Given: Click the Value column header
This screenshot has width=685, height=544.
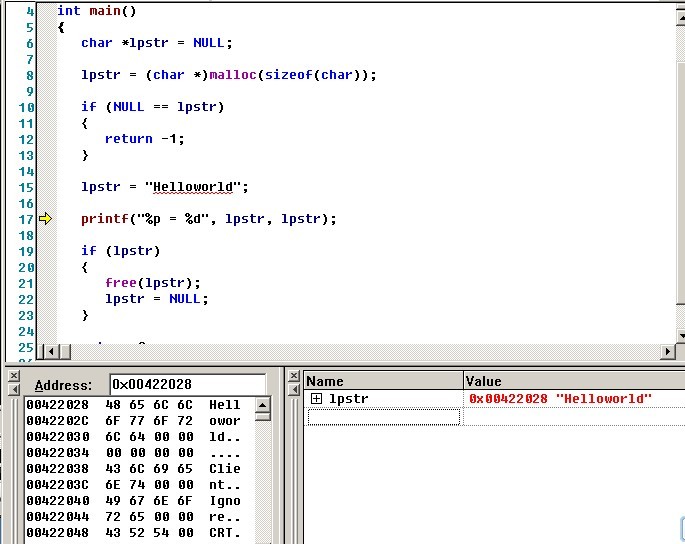Looking at the screenshot, I should [x=570, y=381].
